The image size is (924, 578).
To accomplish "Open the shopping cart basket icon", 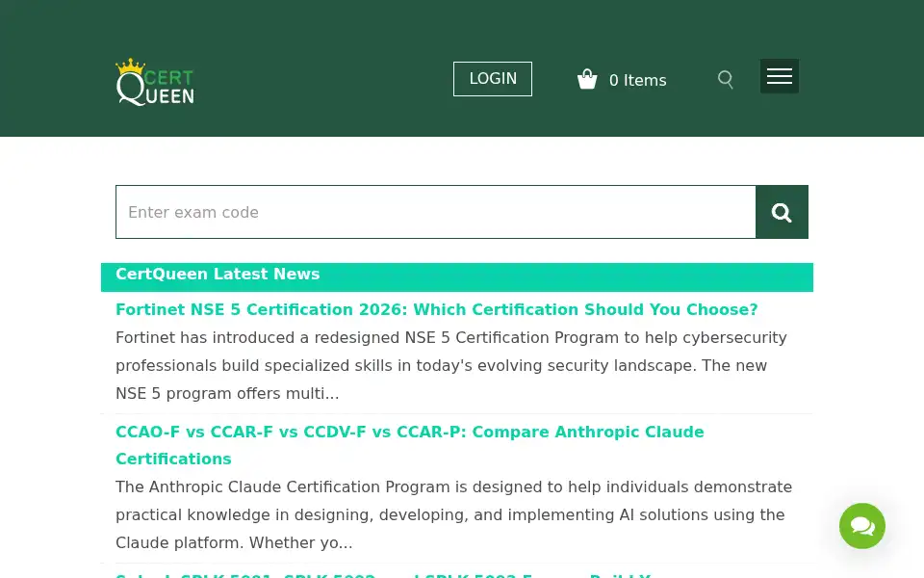I will point(587,79).
